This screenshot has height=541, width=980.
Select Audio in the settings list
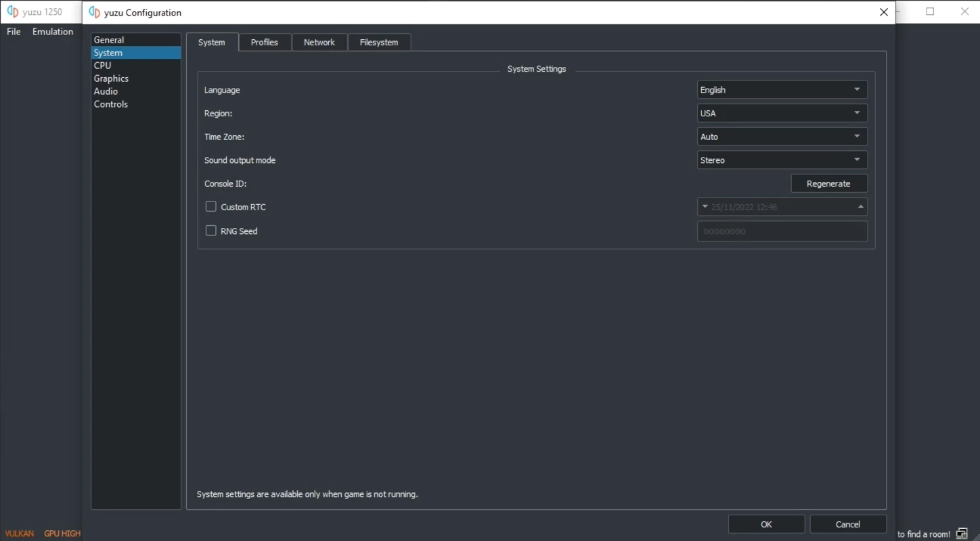click(x=136, y=91)
